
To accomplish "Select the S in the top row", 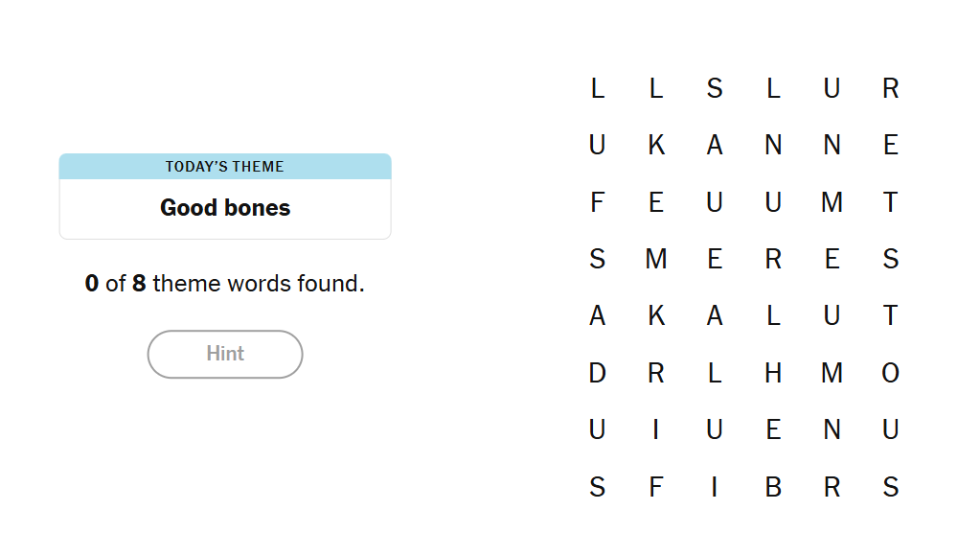I will (715, 88).
